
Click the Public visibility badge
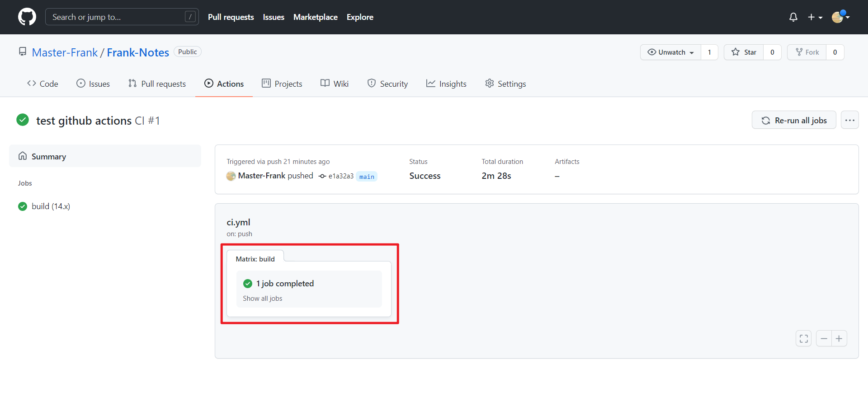click(188, 52)
